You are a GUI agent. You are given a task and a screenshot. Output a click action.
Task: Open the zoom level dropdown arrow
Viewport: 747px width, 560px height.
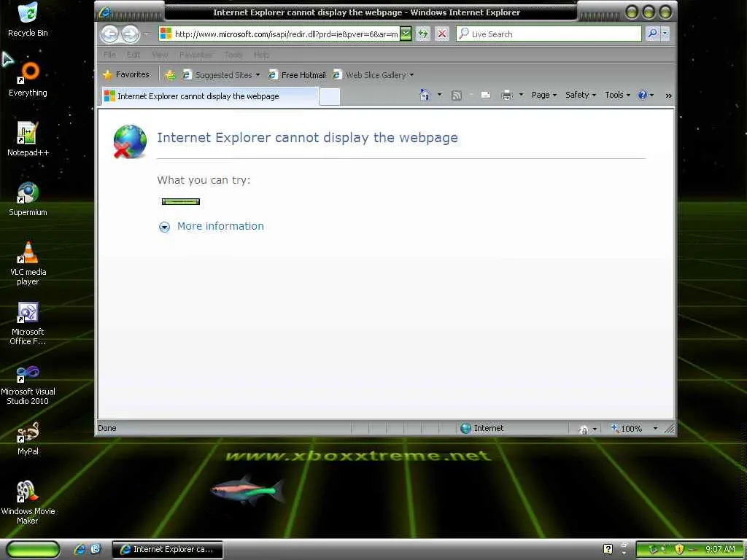(655, 429)
